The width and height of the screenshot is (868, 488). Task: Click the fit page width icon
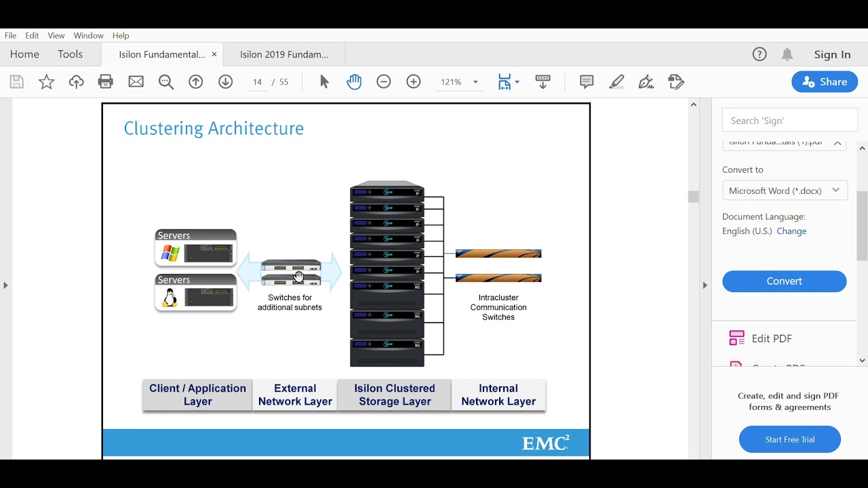click(505, 82)
